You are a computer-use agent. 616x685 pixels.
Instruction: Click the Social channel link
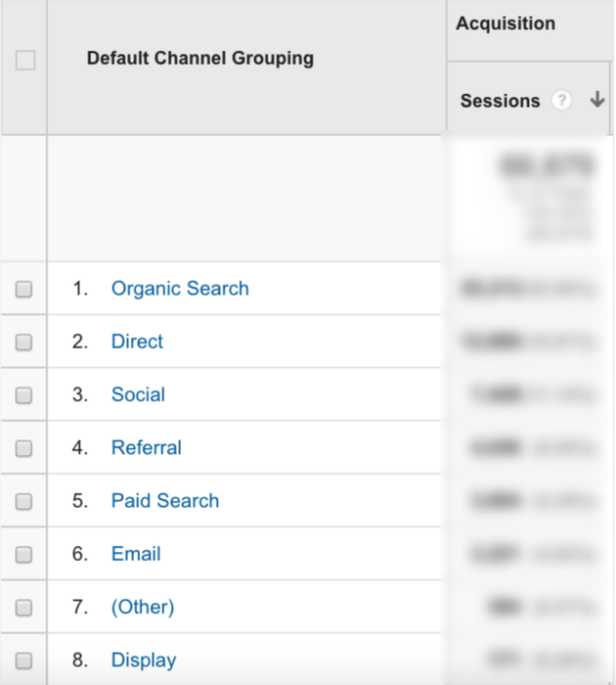tap(138, 394)
